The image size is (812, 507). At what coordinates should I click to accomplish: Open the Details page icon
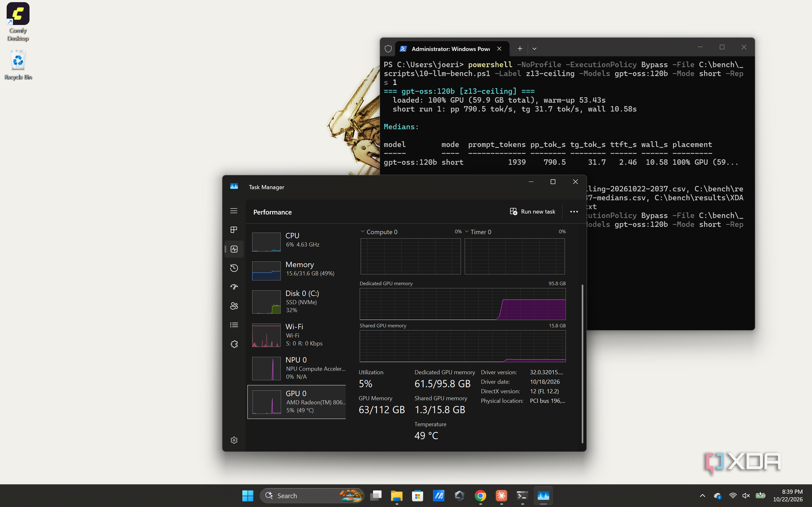pyautogui.click(x=234, y=325)
